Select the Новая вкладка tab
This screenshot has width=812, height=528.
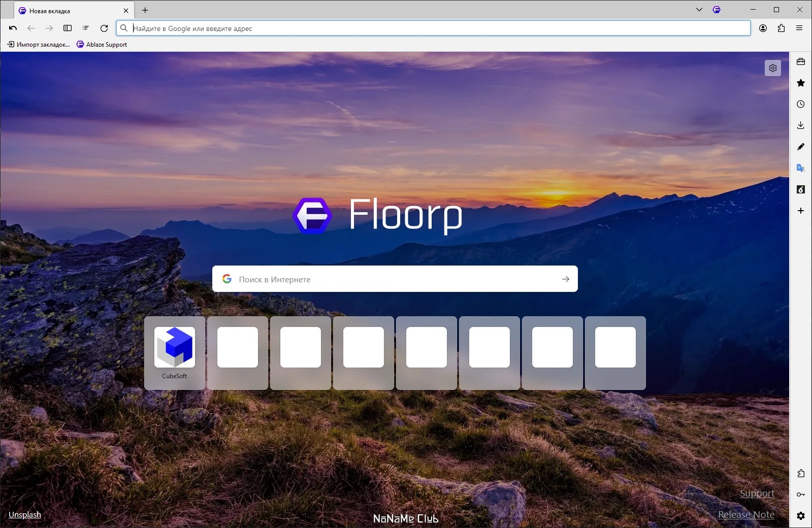[74, 11]
